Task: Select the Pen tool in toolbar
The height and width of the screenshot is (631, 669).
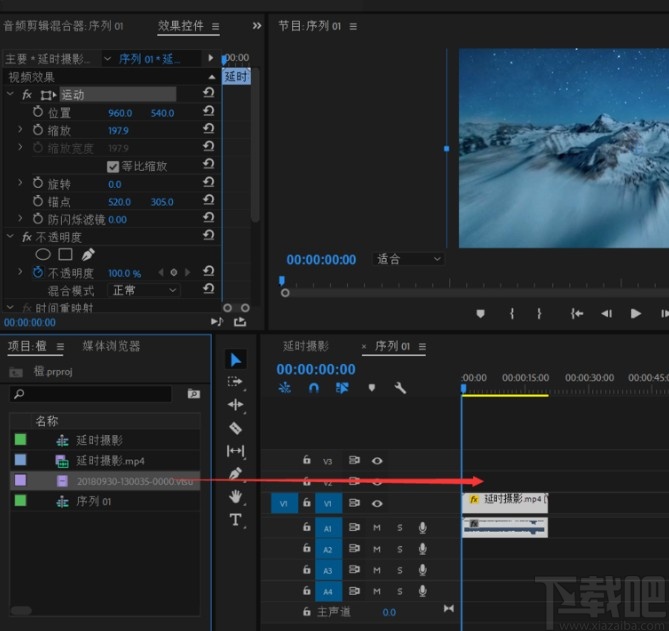Action: (x=236, y=474)
